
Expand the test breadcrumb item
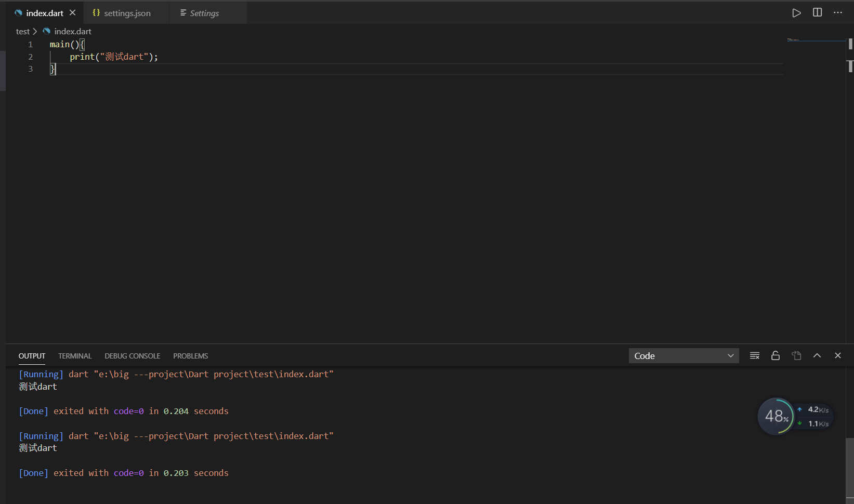(23, 31)
